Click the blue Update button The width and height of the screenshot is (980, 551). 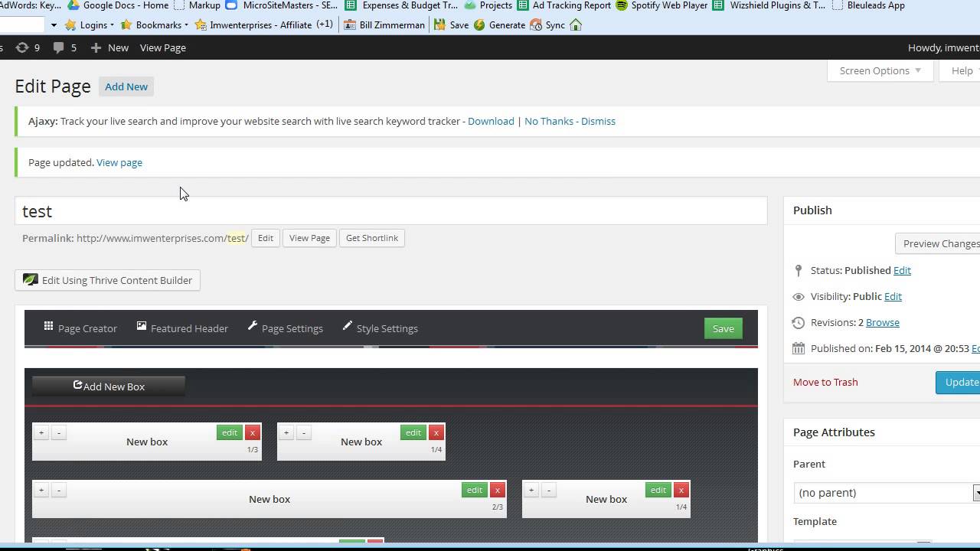(958, 382)
